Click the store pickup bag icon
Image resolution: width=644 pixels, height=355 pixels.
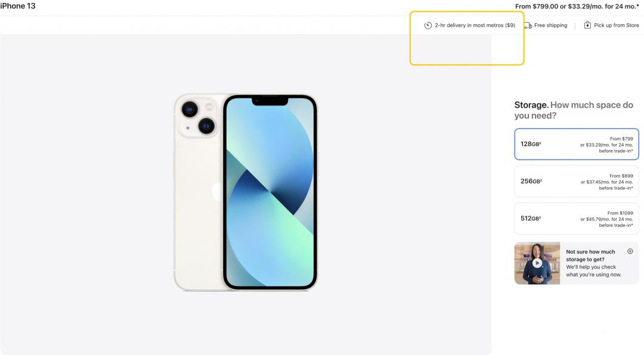587,25
